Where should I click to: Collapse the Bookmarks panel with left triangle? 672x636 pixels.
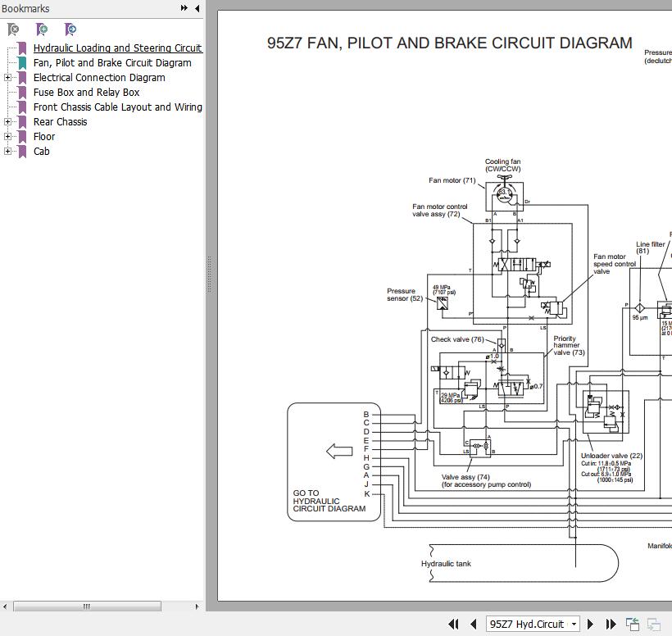point(198,8)
